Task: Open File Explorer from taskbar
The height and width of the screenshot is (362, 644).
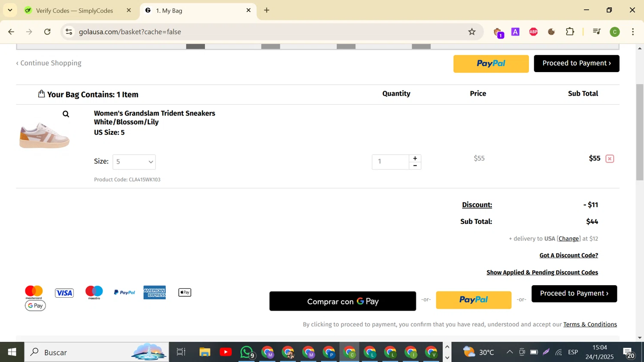Action: tap(205, 352)
